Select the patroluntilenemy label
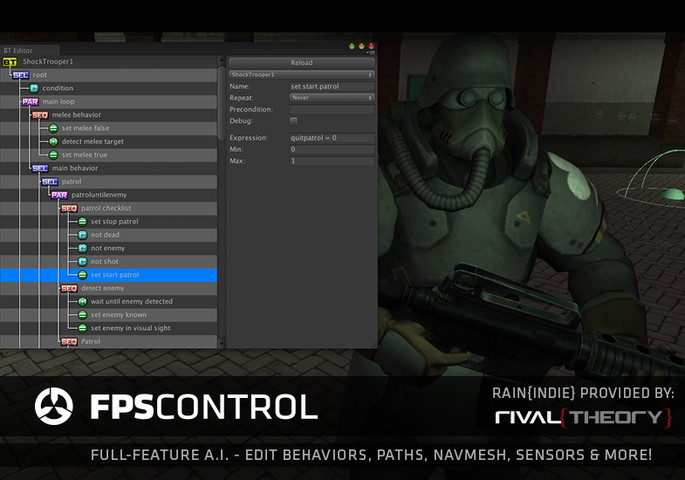Viewport: 685px width, 480px height. (99, 195)
